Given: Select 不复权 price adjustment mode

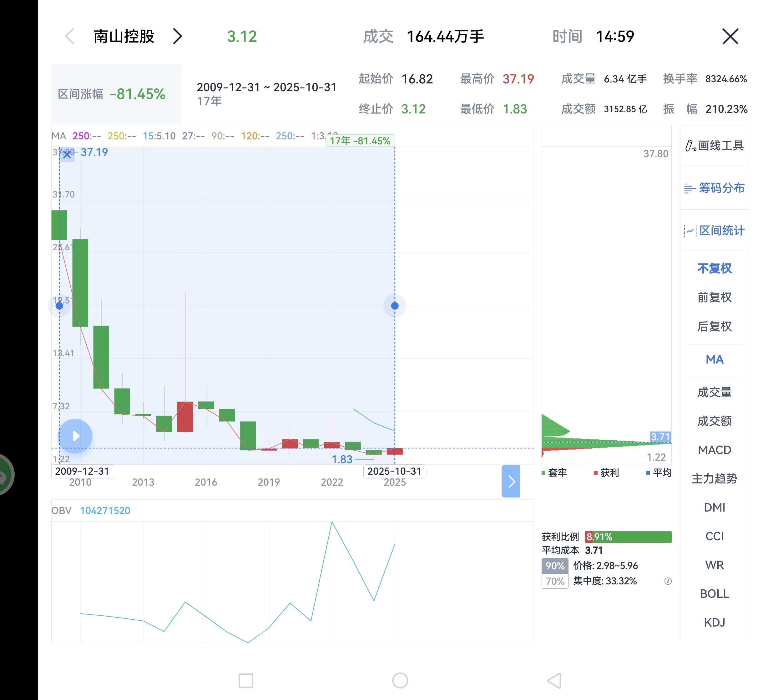Looking at the screenshot, I should point(714,268).
